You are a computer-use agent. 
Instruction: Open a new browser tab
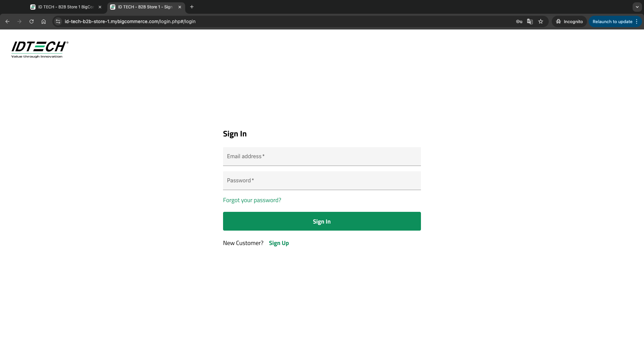[192, 7]
